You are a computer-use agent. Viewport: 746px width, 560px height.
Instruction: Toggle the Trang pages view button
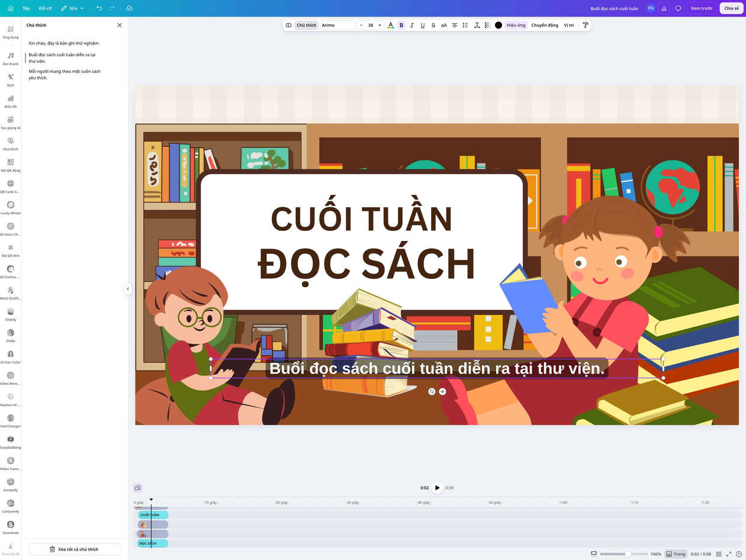tap(676, 554)
